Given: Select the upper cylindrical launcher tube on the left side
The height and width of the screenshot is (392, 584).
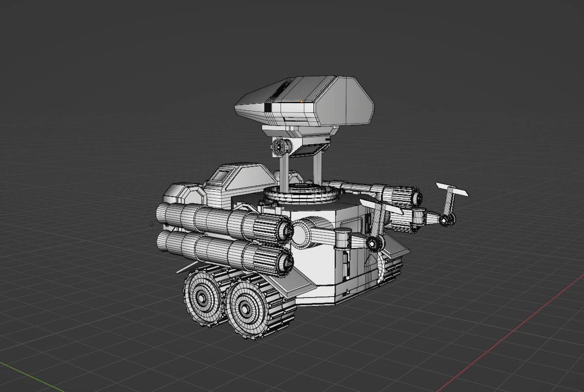Looking at the screenshot, I should (225, 223).
